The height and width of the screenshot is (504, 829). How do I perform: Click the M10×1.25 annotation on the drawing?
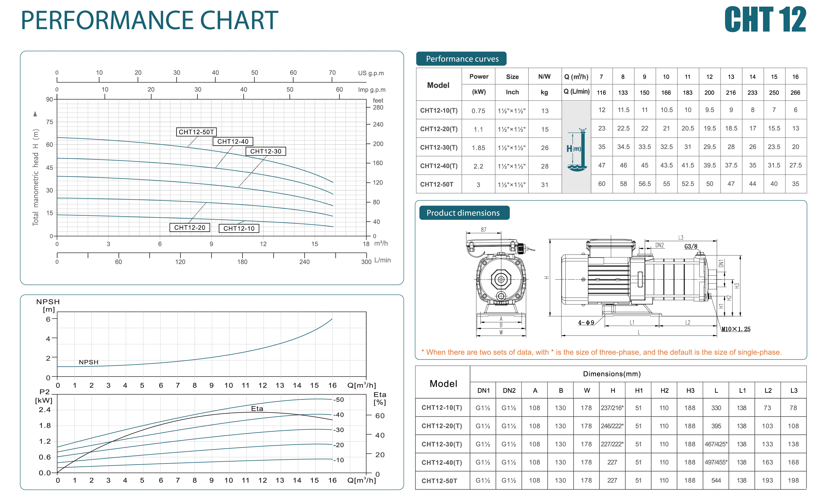pos(736,329)
